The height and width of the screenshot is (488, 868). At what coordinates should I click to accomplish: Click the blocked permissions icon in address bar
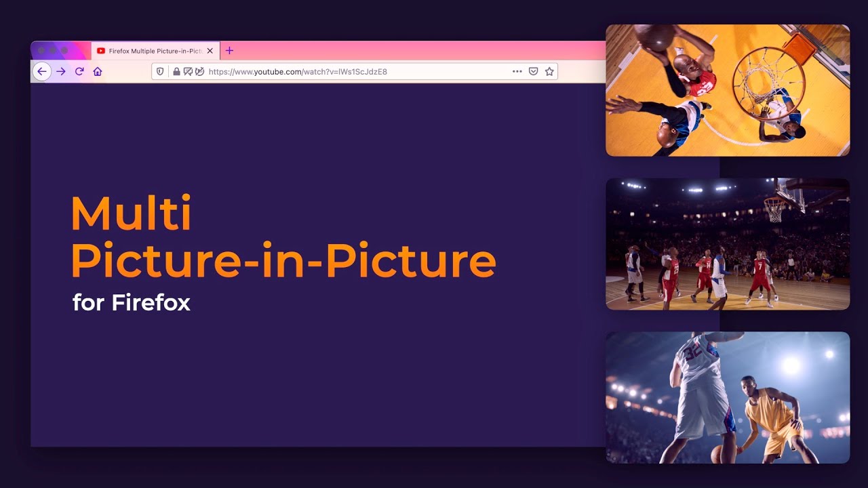point(188,71)
